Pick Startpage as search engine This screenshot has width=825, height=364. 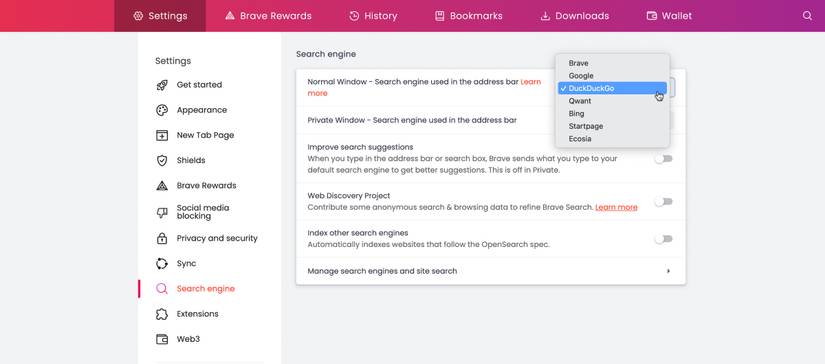(612, 126)
